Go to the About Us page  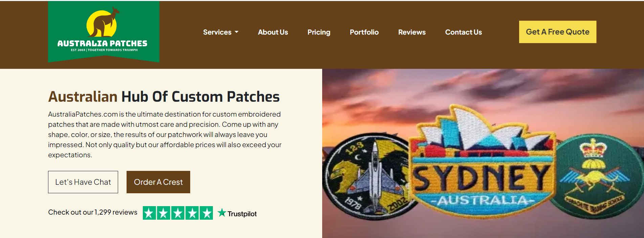point(273,32)
